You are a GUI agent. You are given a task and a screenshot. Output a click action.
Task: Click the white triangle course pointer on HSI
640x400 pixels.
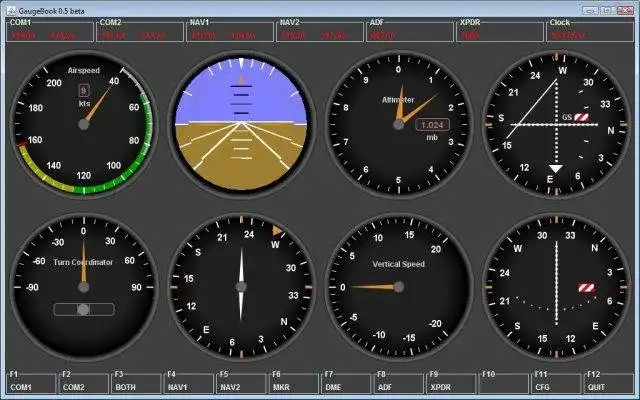[x=556, y=168]
